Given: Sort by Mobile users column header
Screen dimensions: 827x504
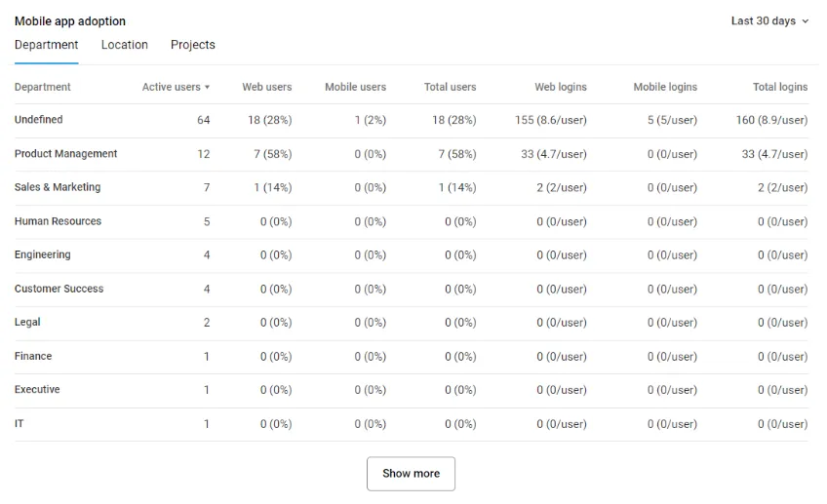Looking at the screenshot, I should (x=355, y=87).
